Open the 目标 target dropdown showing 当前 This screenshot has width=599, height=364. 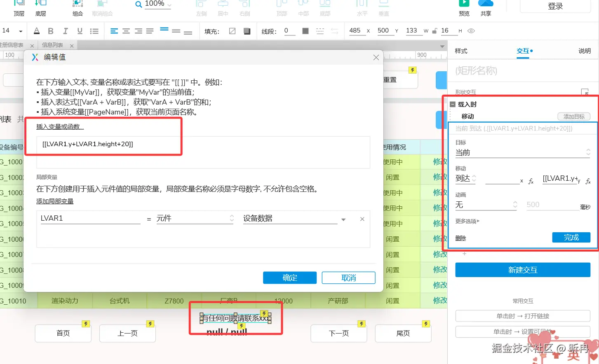[x=523, y=153]
